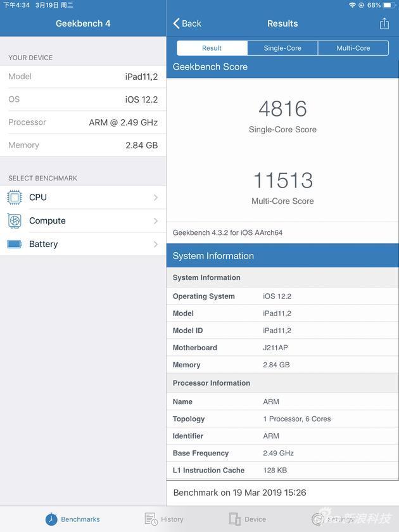The height and width of the screenshot is (532, 399).
Task: Open the Compute row chevron
Action: click(x=156, y=221)
